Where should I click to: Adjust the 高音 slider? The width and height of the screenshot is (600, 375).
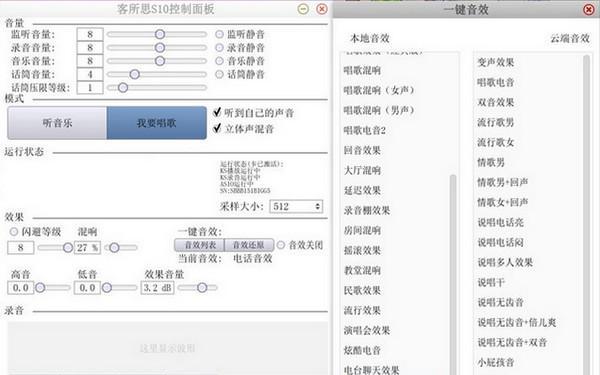tap(53, 288)
